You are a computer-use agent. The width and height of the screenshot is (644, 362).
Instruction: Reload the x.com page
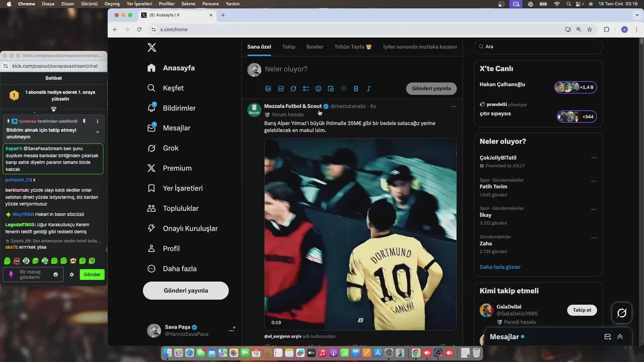[x=139, y=29]
